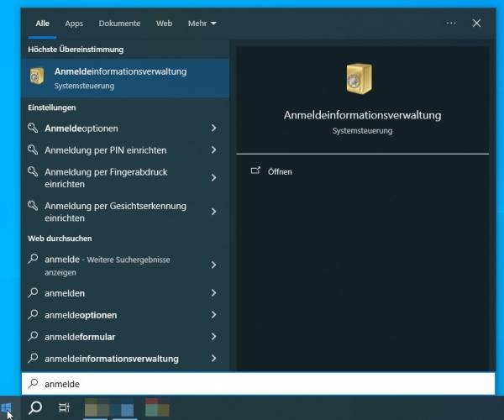
Task: Click 'Einstellungen' section heading
Action: 52,108
